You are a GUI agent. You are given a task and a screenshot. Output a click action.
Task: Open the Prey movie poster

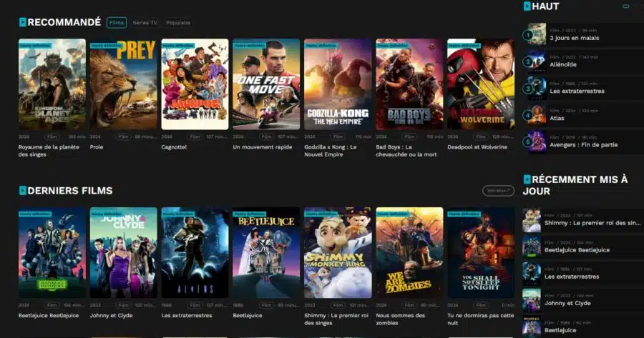(x=124, y=84)
